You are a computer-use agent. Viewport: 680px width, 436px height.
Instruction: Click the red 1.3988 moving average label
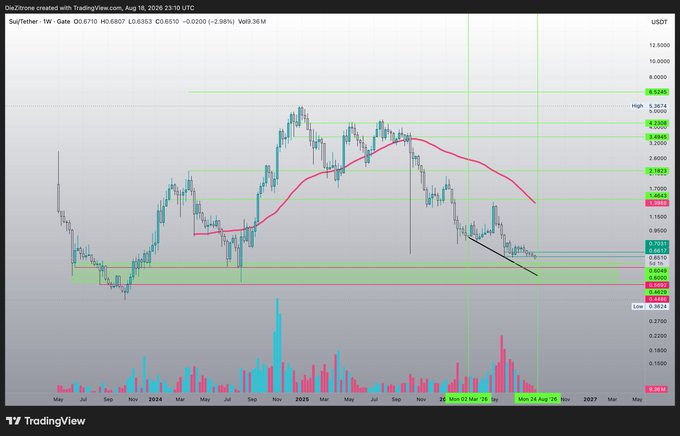coord(657,203)
